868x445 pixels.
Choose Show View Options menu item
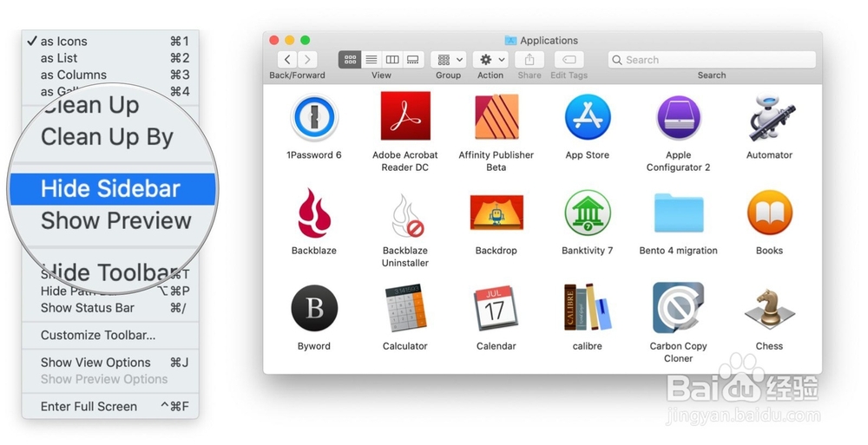click(x=110, y=362)
